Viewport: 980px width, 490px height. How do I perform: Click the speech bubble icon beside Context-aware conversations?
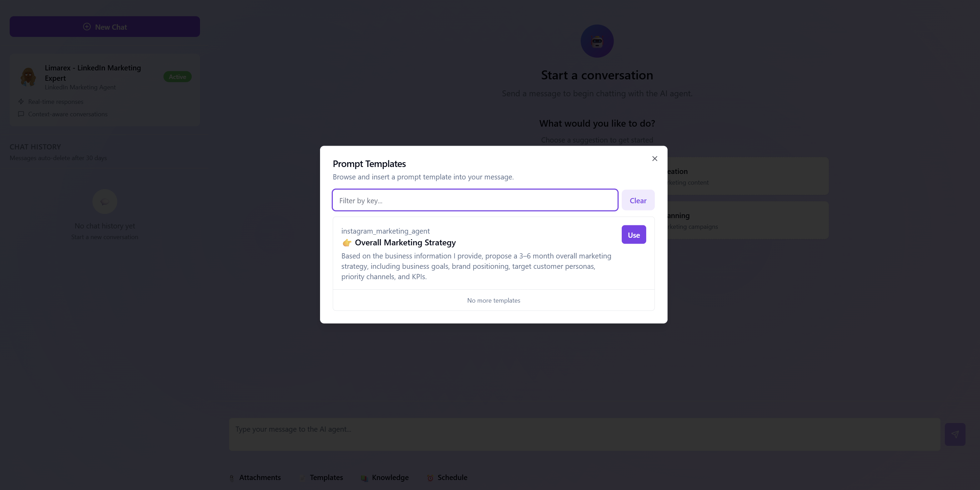[21, 114]
